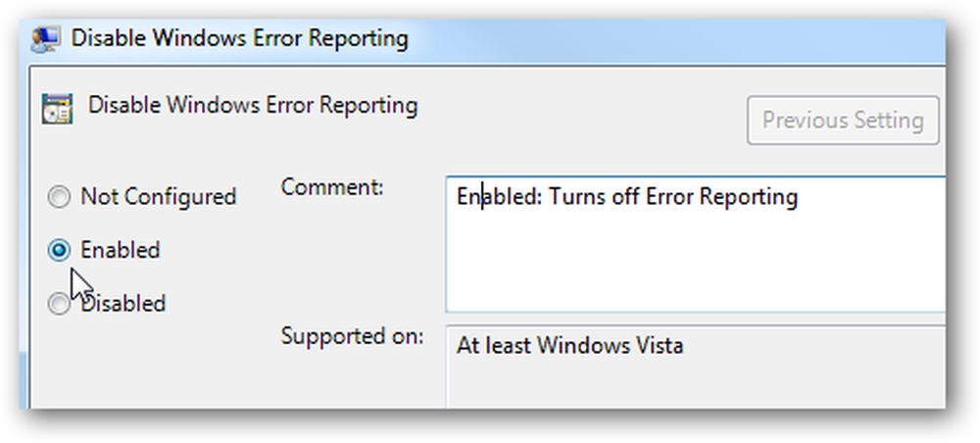The width and height of the screenshot is (980, 443).
Task: Click the 'Disable Windows Error Reporting' heading in the dialog
Action: pyautogui.click(x=253, y=106)
